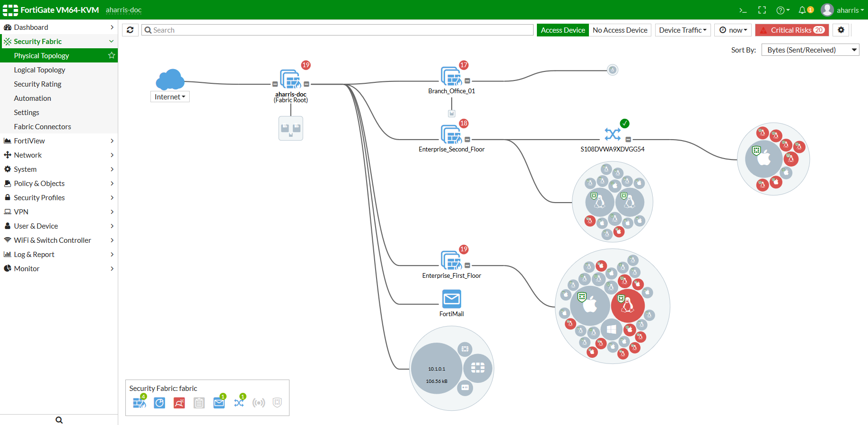This screenshot has width=868, height=425.
Task: Expand the now time range dropdown
Action: (x=733, y=30)
